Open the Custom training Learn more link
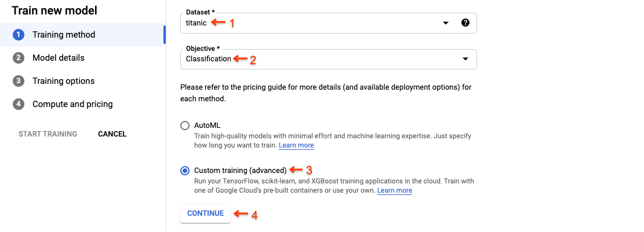This screenshot has height=232, width=644. [x=394, y=190]
